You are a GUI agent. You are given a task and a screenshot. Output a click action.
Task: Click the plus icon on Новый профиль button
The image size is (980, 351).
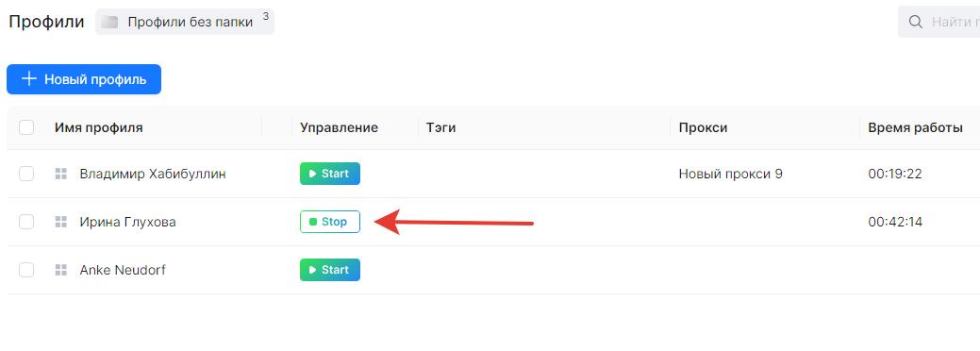tap(28, 79)
